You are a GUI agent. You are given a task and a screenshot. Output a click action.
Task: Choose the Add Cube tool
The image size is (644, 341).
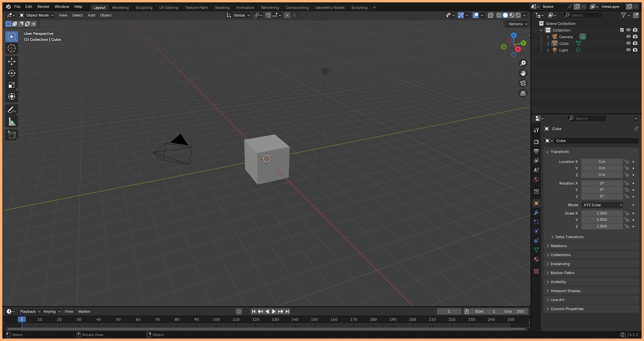pyautogui.click(x=11, y=135)
